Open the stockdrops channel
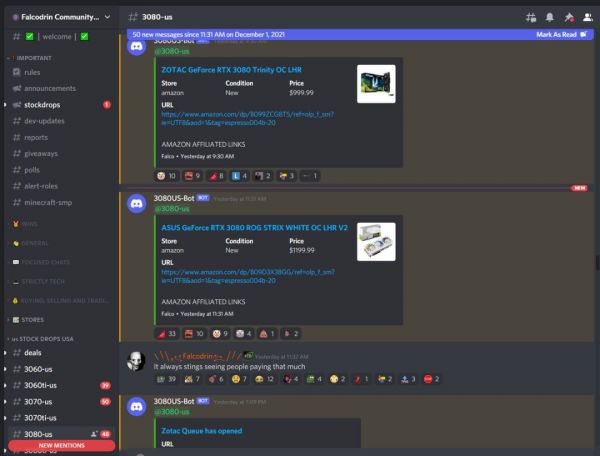Viewport: 600px width, 456px height. pos(48,104)
